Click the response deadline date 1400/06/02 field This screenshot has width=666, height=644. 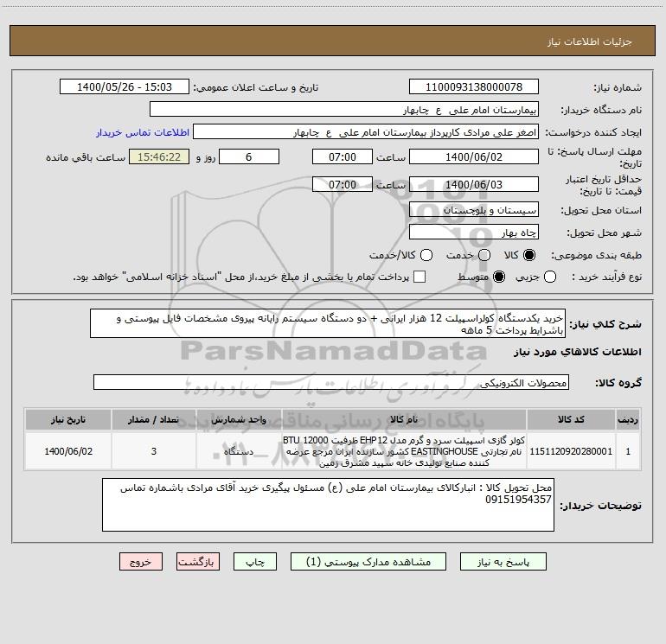[474, 156]
